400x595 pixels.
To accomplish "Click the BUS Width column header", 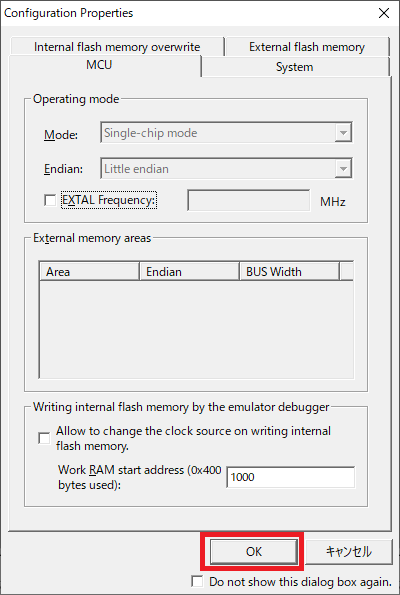I will (x=289, y=272).
